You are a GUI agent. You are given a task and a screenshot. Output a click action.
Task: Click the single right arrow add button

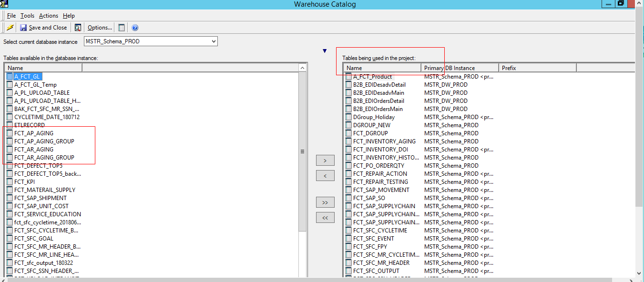click(x=325, y=161)
